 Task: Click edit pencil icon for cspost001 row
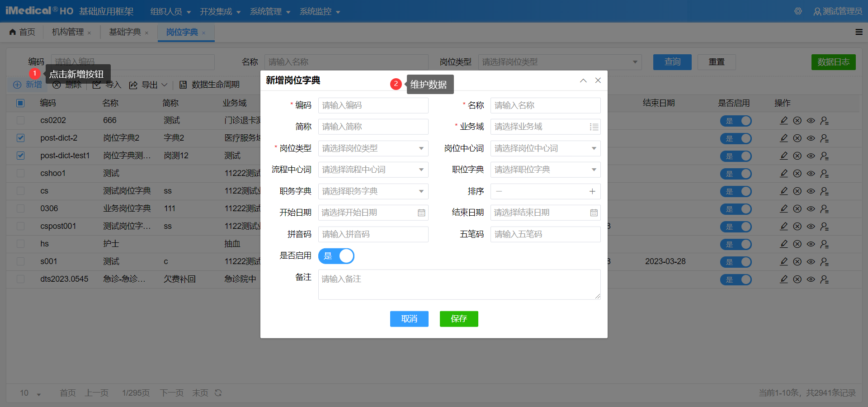tap(784, 227)
